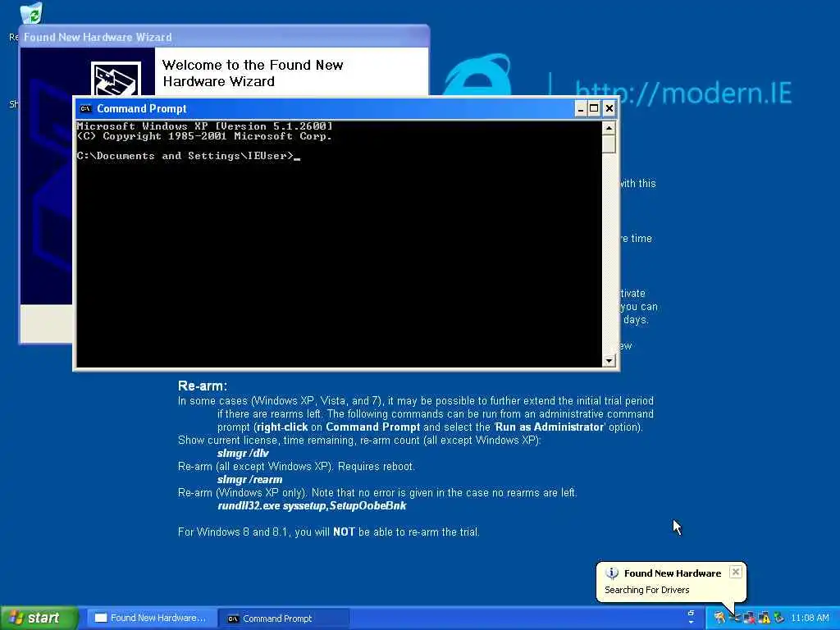Viewport: 840px width, 630px height.
Task: Click the 'C:\Documents and Settings\IEUser>' prompt line
Action: [185, 156]
